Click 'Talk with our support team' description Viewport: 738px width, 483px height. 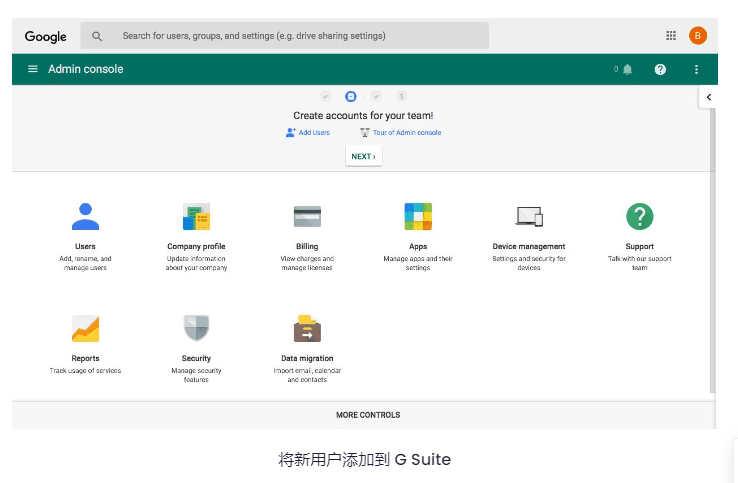pyautogui.click(x=640, y=263)
